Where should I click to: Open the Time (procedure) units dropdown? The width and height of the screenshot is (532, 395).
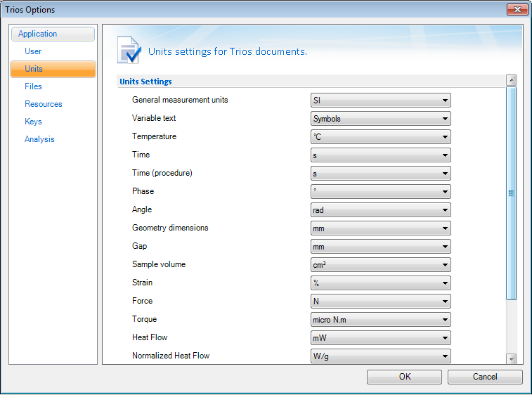click(x=381, y=174)
